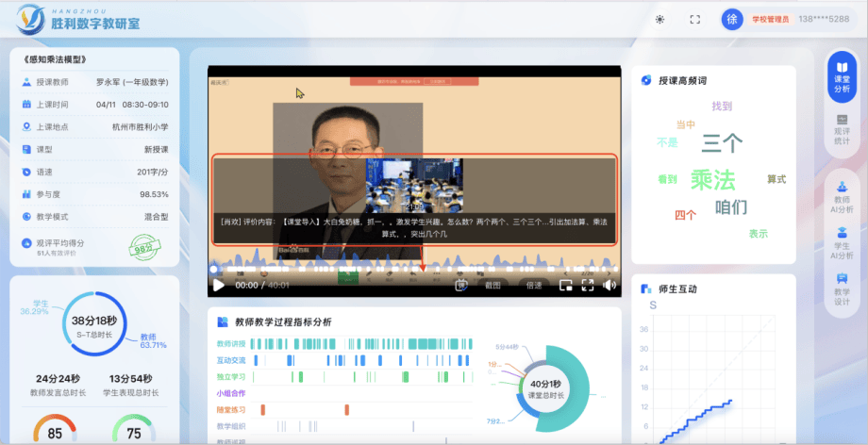Click the video progress bar start handle

coord(214,269)
